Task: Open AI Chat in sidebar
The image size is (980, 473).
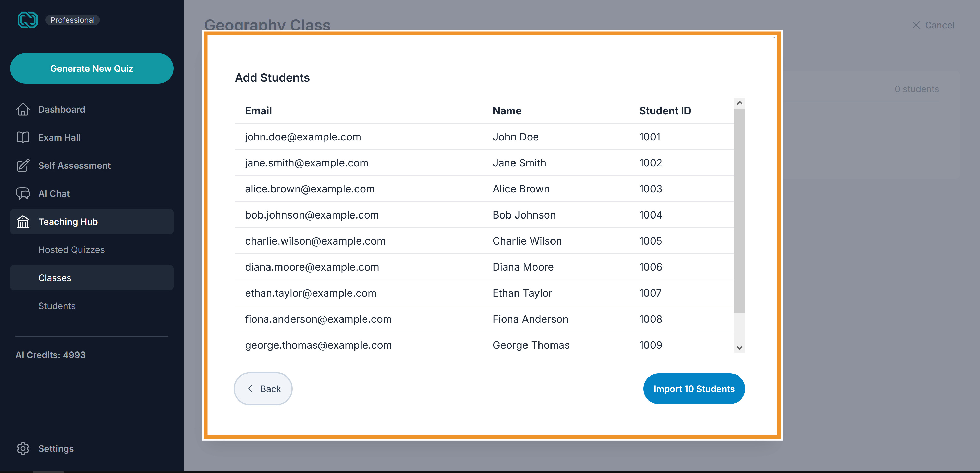Action: [x=92, y=193]
